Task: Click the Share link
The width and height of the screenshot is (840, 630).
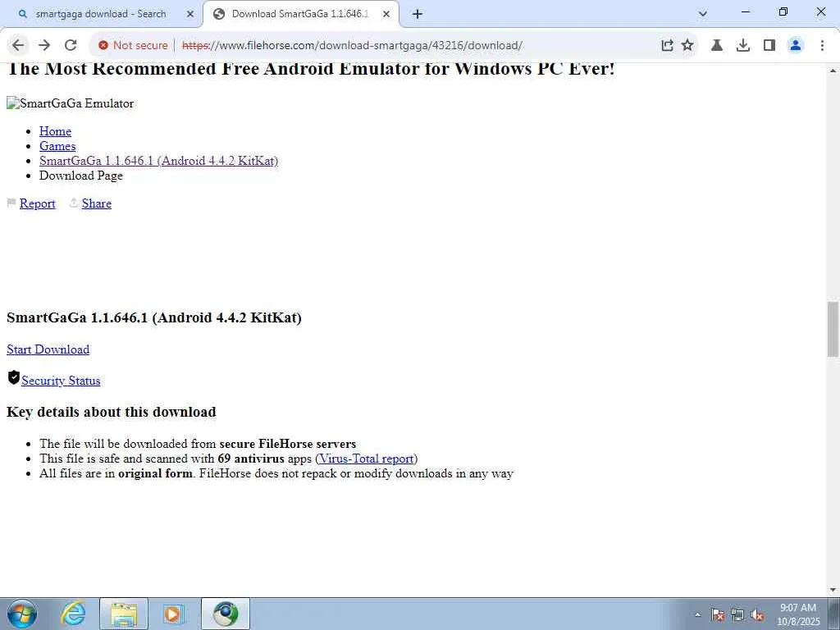Action: pyautogui.click(x=97, y=203)
